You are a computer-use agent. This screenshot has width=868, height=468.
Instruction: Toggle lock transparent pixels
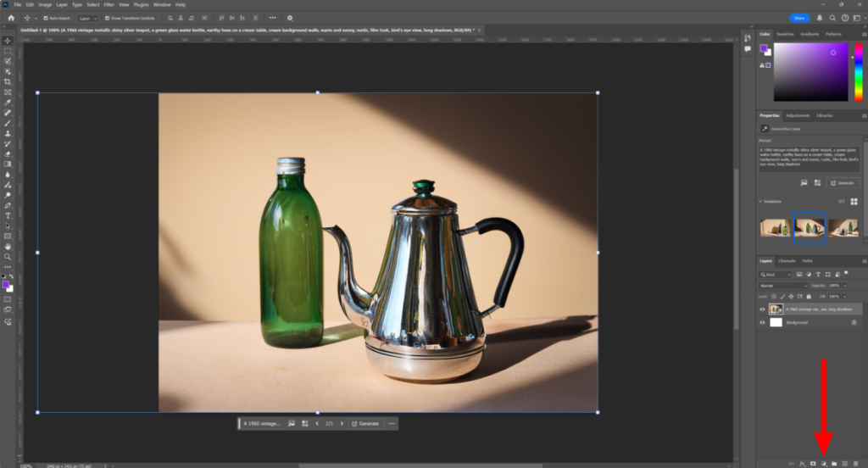click(773, 296)
